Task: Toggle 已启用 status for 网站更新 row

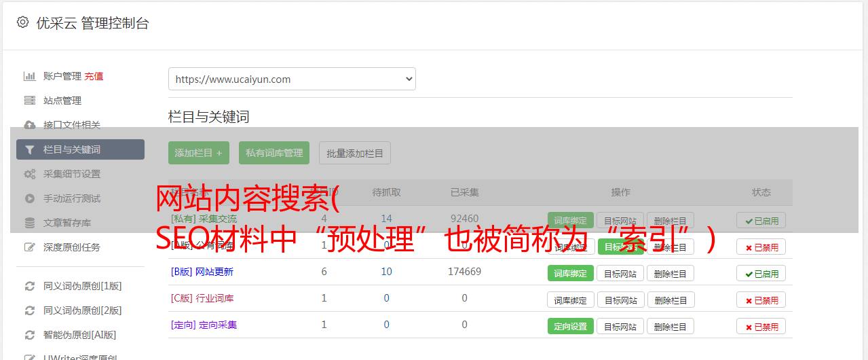Action: [x=761, y=273]
